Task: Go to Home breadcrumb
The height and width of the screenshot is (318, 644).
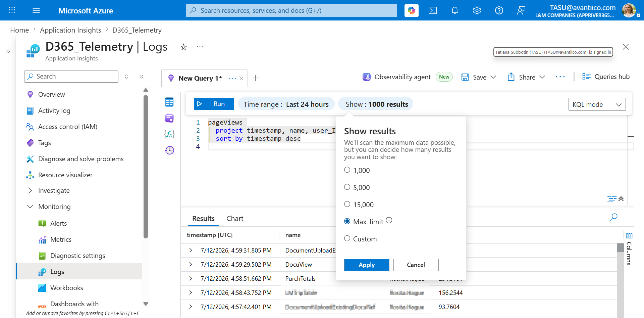Action: click(x=19, y=30)
